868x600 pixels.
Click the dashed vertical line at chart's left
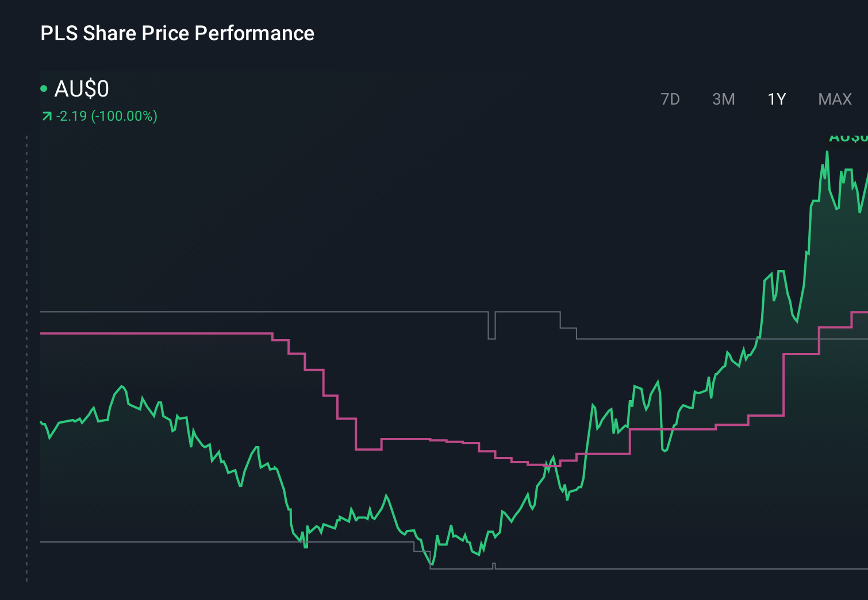coord(27,356)
